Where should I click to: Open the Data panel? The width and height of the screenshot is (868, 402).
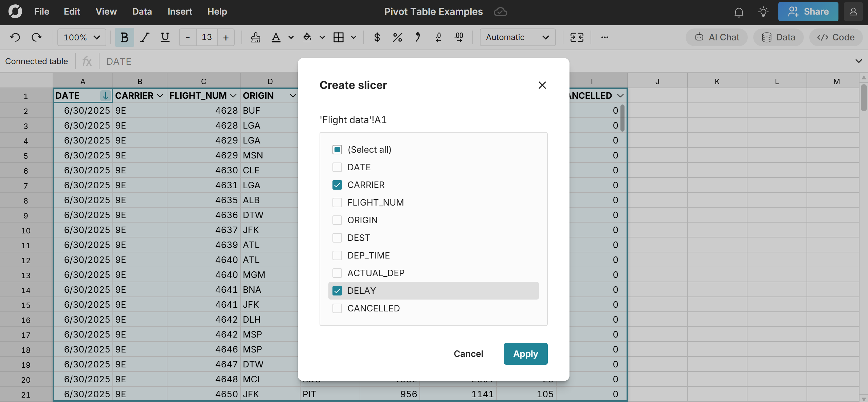click(x=778, y=37)
